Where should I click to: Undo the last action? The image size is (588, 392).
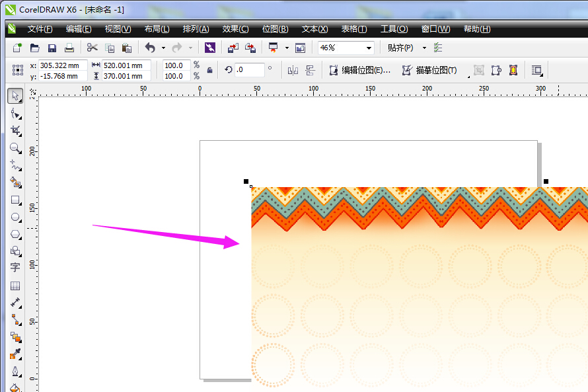point(150,48)
